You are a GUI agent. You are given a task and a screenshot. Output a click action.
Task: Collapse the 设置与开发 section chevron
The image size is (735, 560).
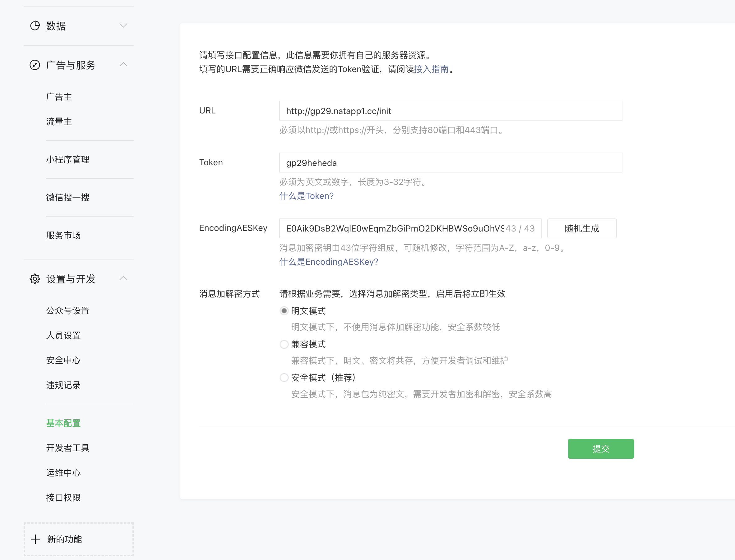tap(123, 278)
